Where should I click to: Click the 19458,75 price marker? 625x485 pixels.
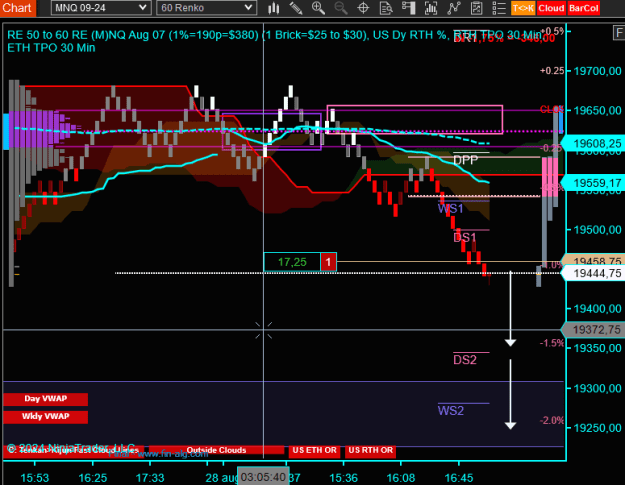tap(595, 261)
